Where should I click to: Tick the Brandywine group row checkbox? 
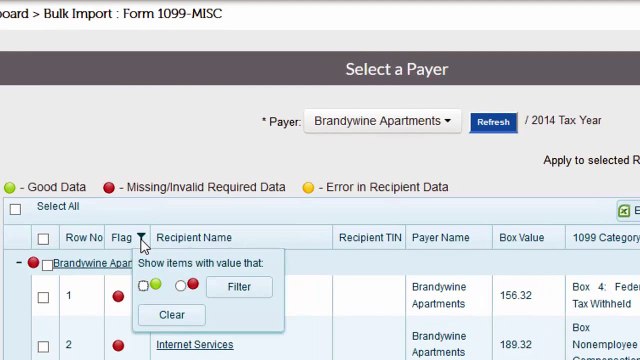coord(47,265)
